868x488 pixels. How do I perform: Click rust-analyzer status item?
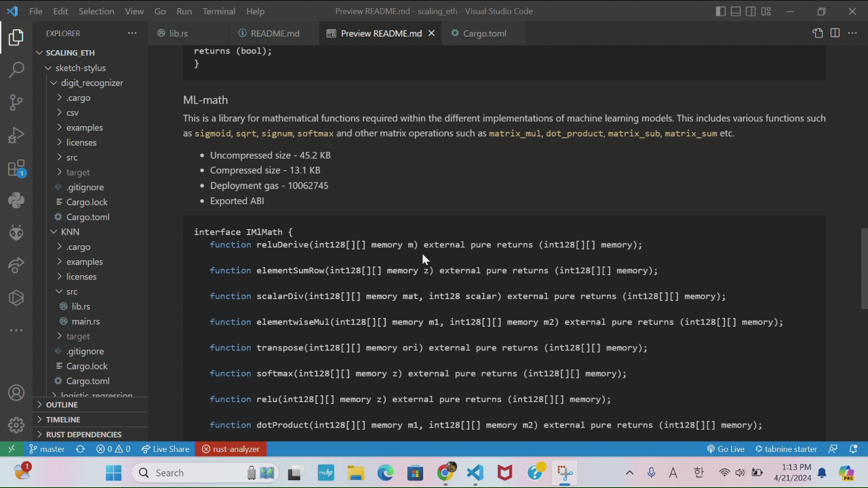231,449
